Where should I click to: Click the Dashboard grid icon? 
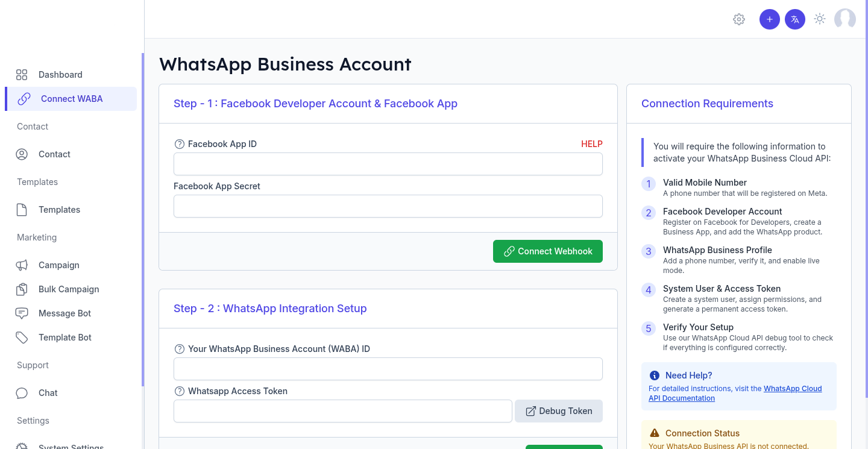tap(22, 75)
